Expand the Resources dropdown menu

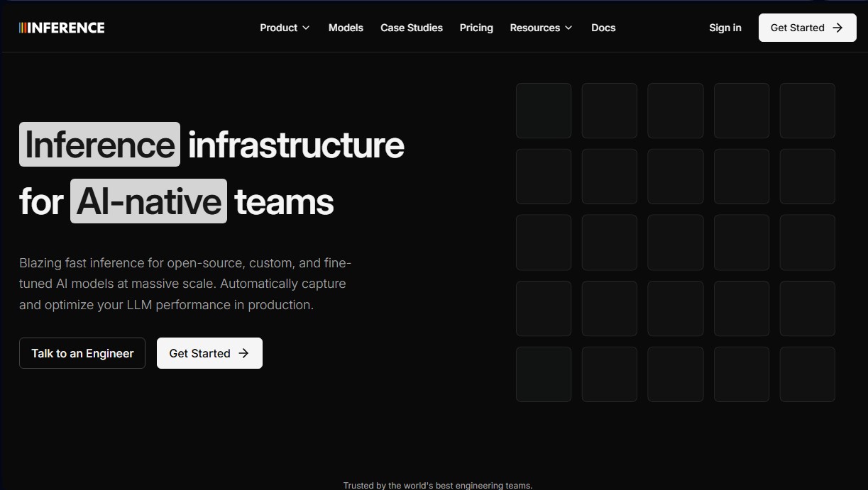pyautogui.click(x=541, y=28)
